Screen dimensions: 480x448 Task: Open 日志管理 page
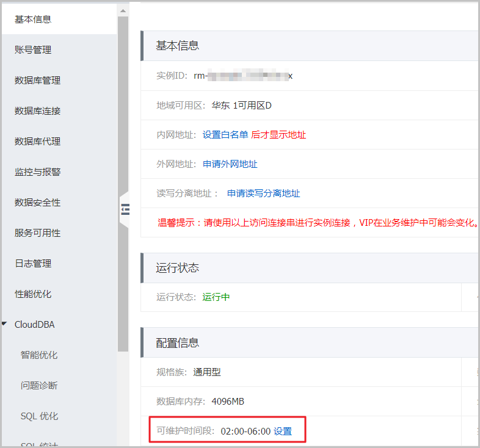click(x=33, y=264)
